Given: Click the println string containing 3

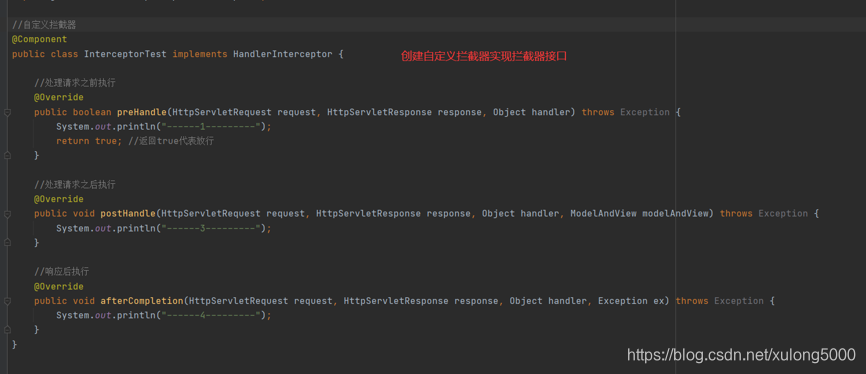Looking at the screenshot, I should (211, 228).
